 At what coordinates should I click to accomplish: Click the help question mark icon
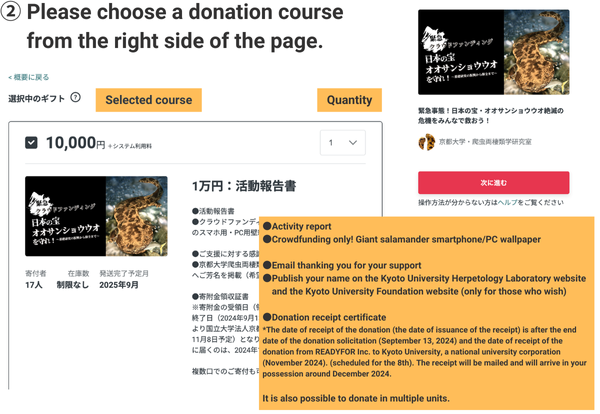75,98
